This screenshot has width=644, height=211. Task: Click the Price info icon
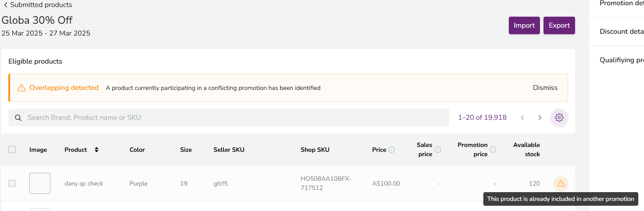(x=392, y=150)
